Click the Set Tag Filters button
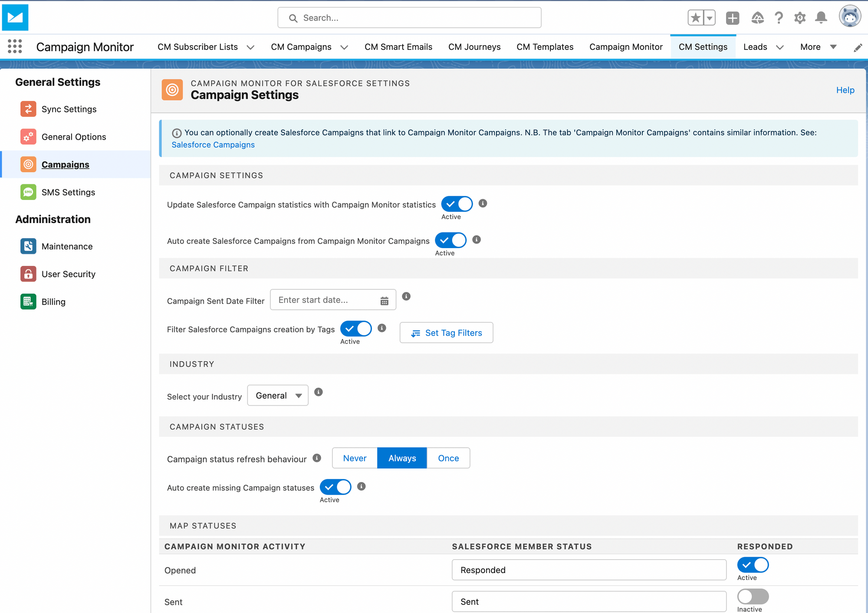Screen dimensions: 868x613 pyautogui.click(x=446, y=333)
